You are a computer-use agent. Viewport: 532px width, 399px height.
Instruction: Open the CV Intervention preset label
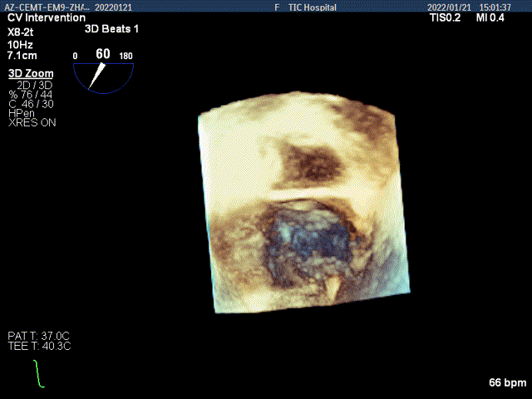(47, 17)
